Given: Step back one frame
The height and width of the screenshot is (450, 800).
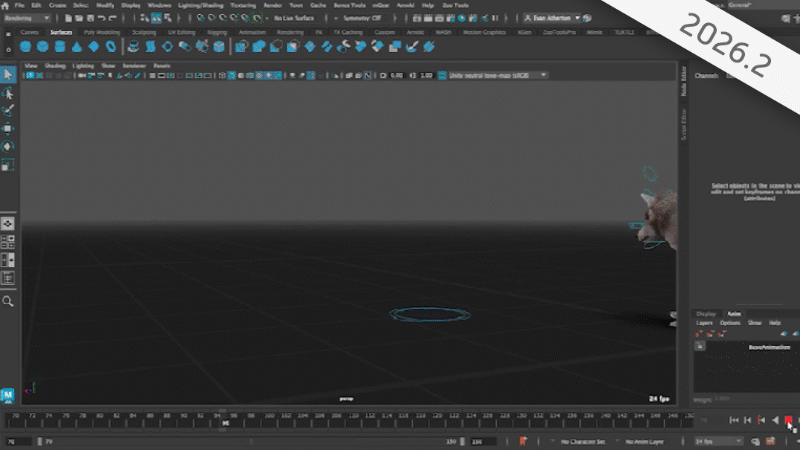Looking at the screenshot, I should (x=747, y=420).
